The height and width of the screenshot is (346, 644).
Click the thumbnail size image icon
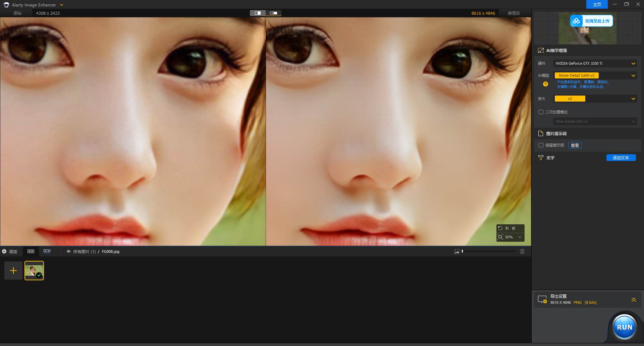tap(457, 251)
